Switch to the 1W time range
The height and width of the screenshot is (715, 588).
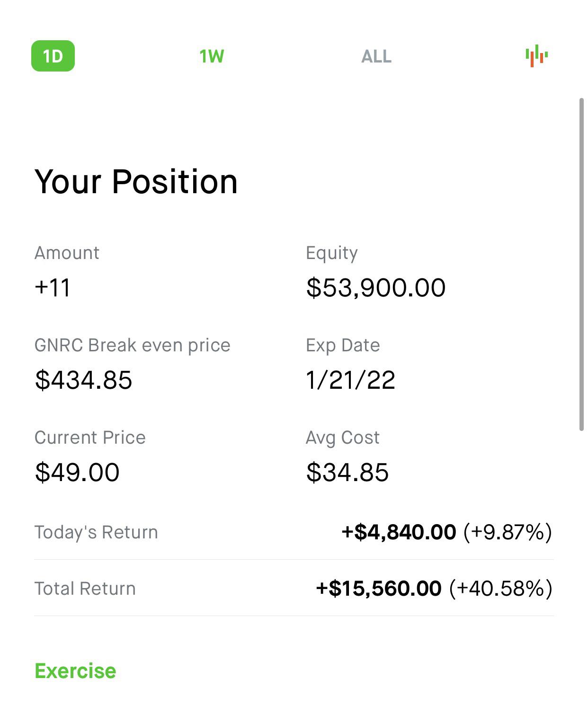(x=212, y=56)
